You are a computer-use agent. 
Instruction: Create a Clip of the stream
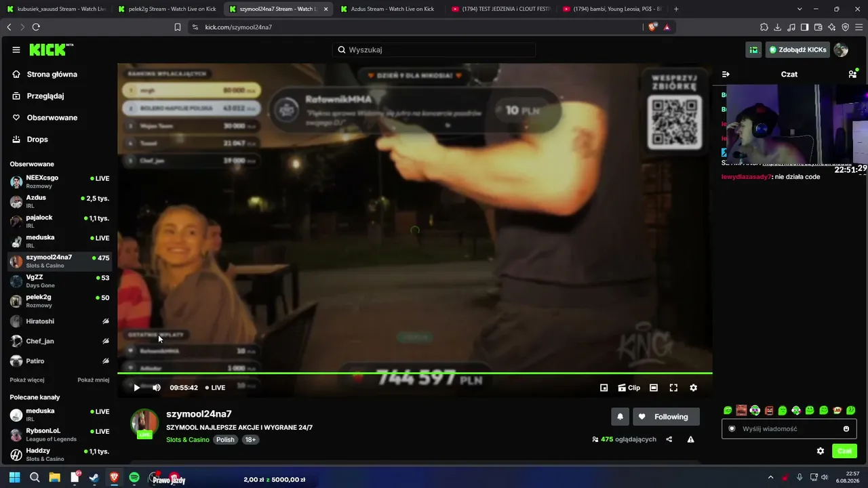coord(629,388)
